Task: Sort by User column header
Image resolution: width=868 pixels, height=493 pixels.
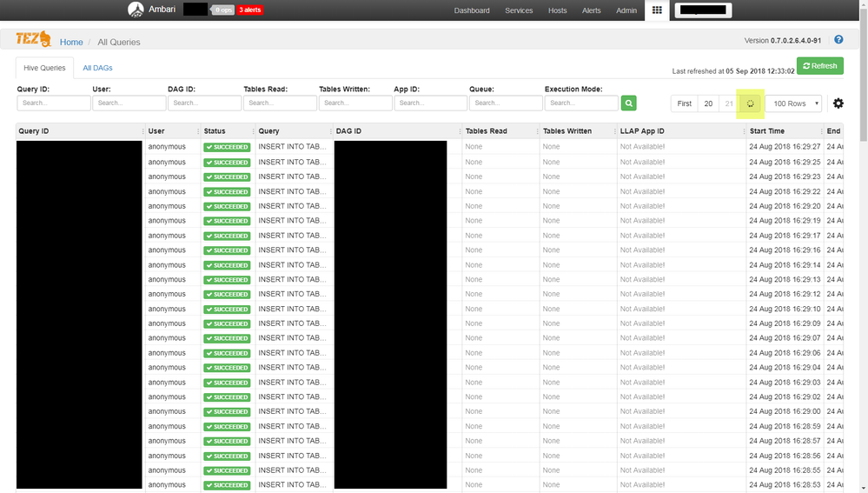Action: pyautogui.click(x=156, y=131)
